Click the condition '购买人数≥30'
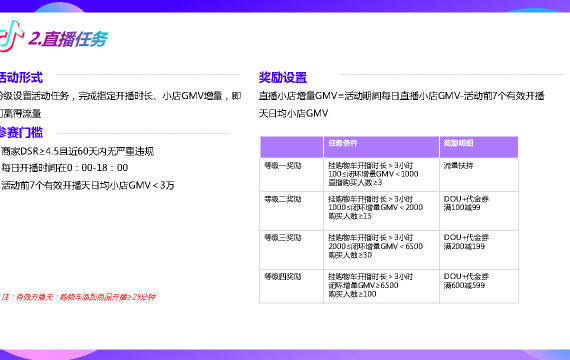Image resolution: width=570 pixels, height=360 pixels. point(350,255)
